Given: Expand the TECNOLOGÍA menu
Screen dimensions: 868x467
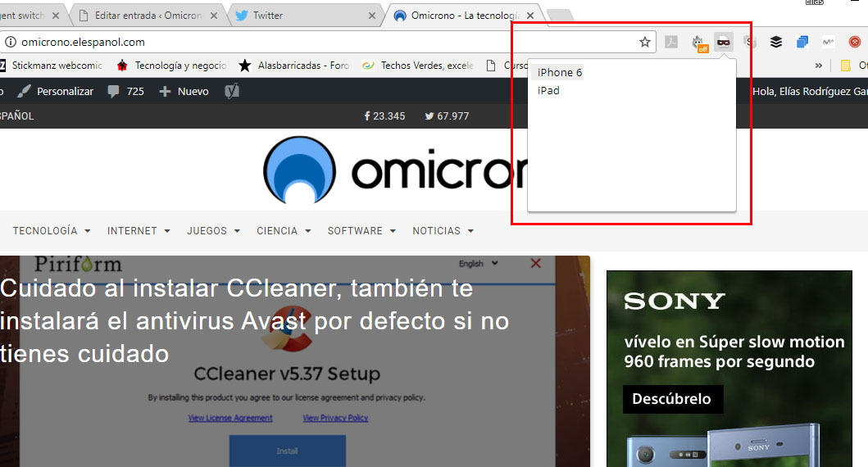Looking at the screenshot, I should [x=52, y=231].
